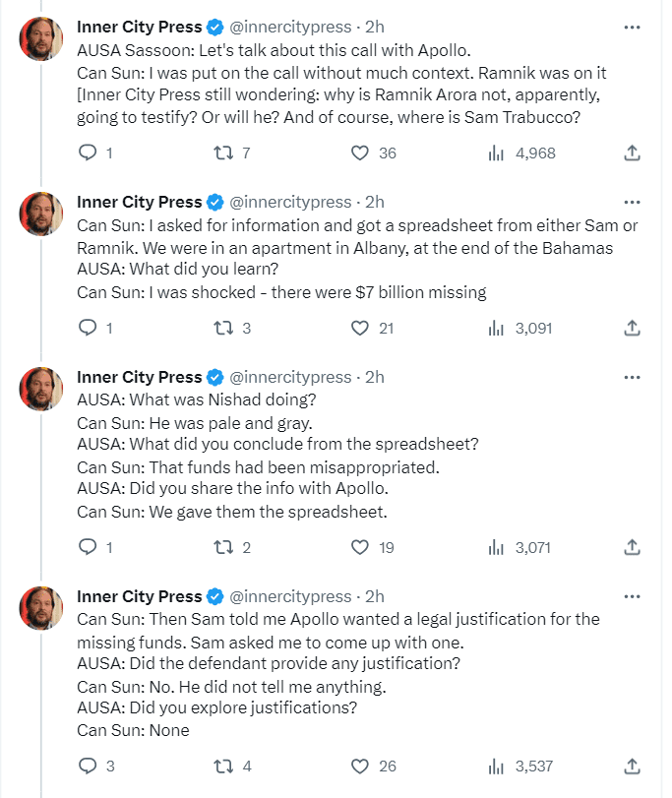The width and height of the screenshot is (672, 798).
Task: View analytics showing 4,968 views
Action: (497, 153)
